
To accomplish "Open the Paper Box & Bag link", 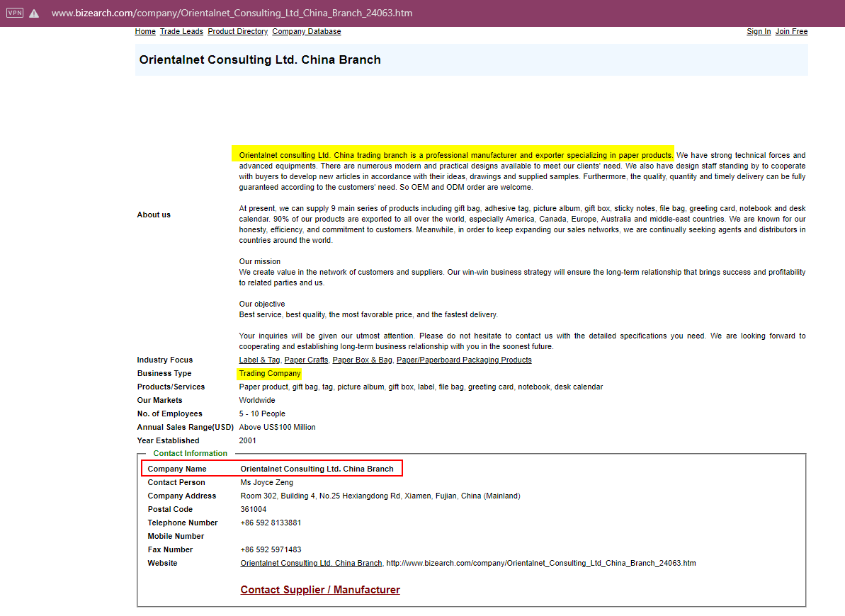I will point(362,360).
